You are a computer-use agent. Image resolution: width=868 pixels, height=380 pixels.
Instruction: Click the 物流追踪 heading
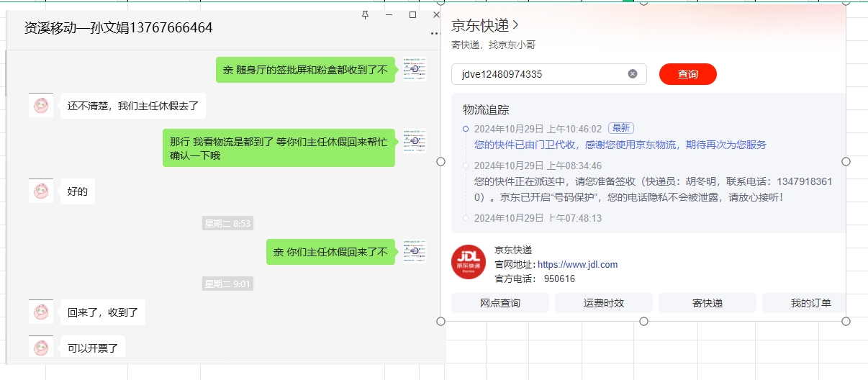tap(486, 110)
